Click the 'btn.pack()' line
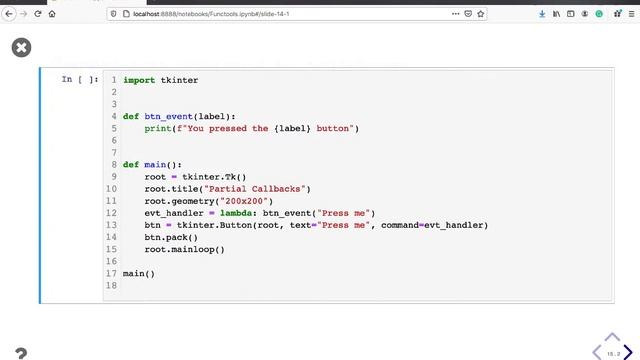The height and width of the screenshot is (360, 640). [171, 237]
